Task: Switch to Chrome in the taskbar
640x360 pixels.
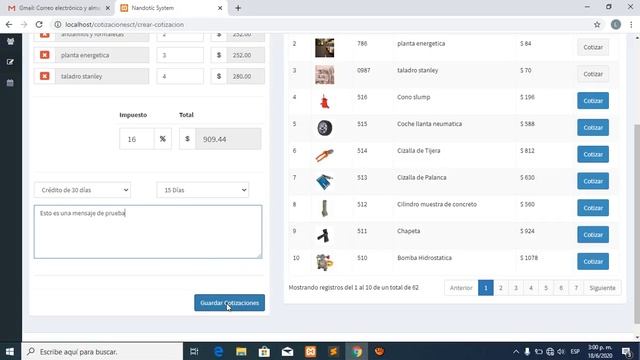Action: point(357,351)
